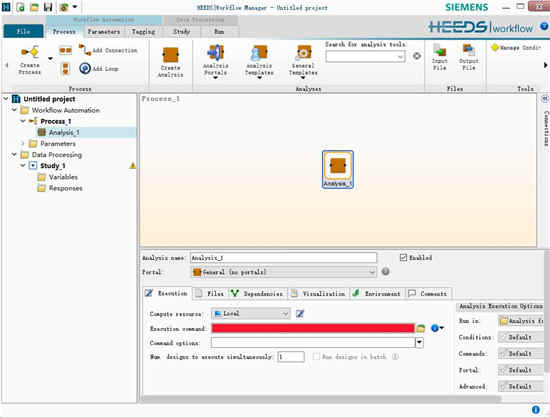Screen dimensions: 550x418
Task: Click the open folder icon in the title bar
Action: click(34, 7)
